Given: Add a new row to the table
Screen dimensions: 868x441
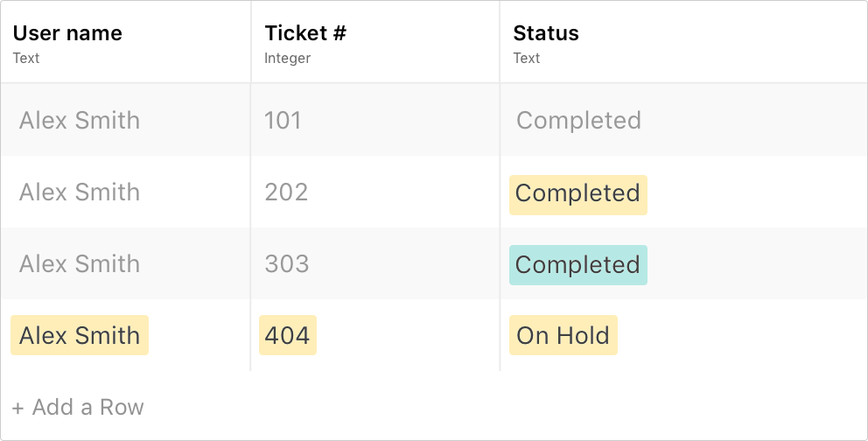Looking at the screenshot, I should coord(78,407).
